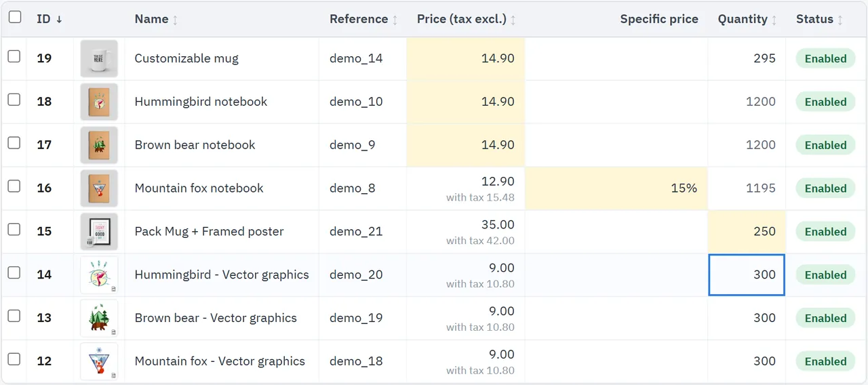Viewport: 868px width, 385px height.
Task: Click reference demo_14
Action: 356,58
